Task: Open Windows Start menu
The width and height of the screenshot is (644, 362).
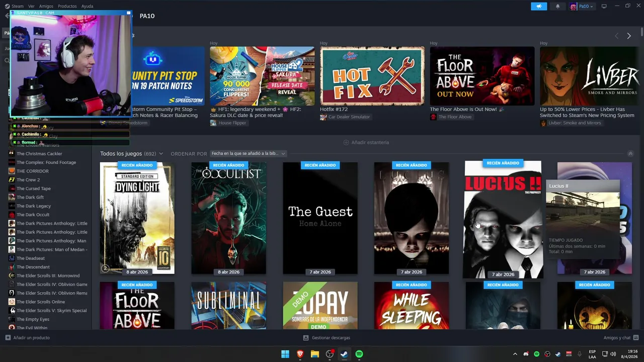Action: pos(285,354)
